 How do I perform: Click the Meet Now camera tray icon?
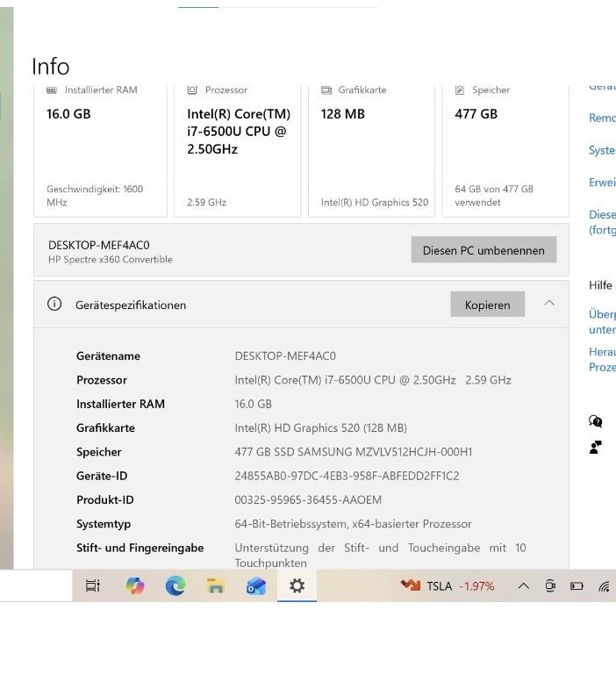[x=550, y=585]
